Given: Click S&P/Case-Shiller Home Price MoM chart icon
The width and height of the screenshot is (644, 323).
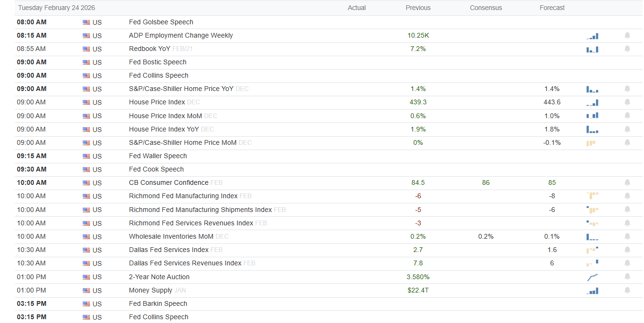Looking at the screenshot, I should coord(591,143).
